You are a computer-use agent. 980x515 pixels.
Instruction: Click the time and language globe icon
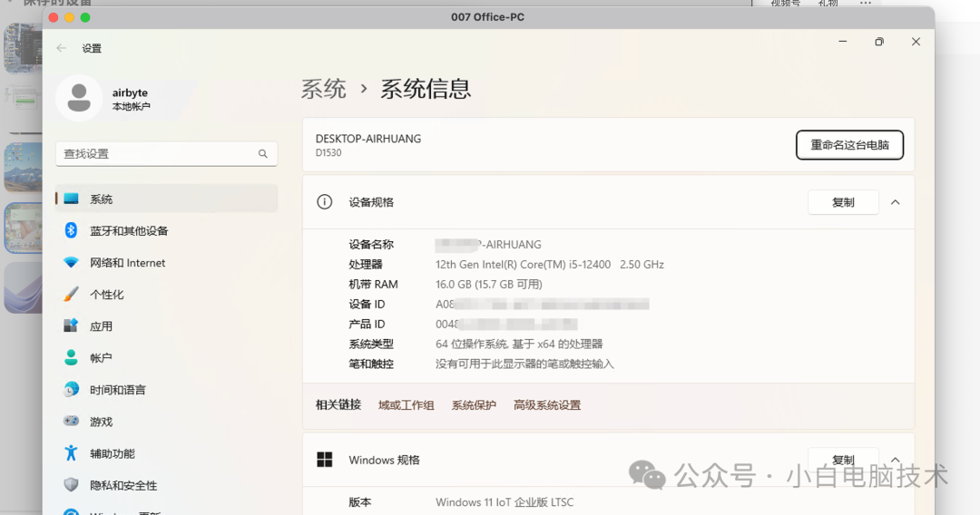click(72, 390)
